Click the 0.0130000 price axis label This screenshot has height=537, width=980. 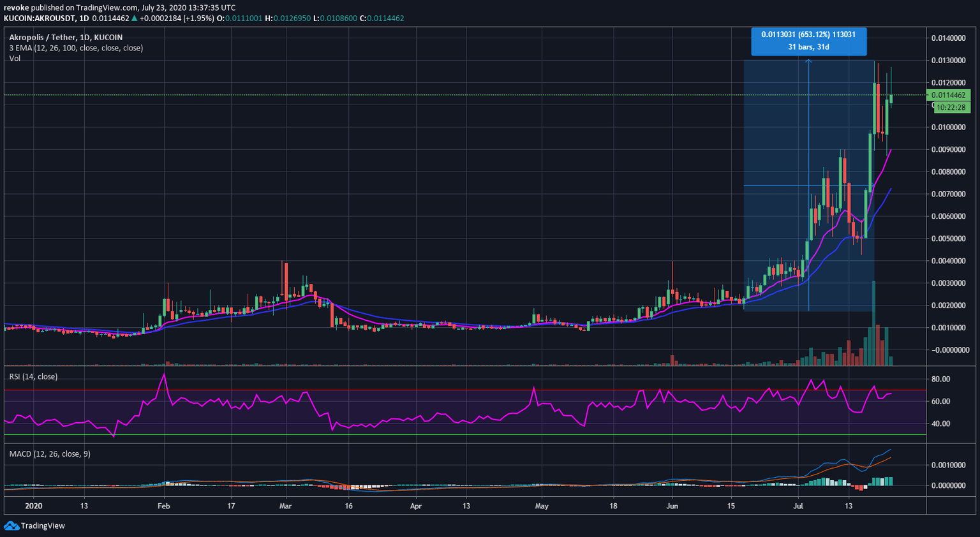[948, 61]
